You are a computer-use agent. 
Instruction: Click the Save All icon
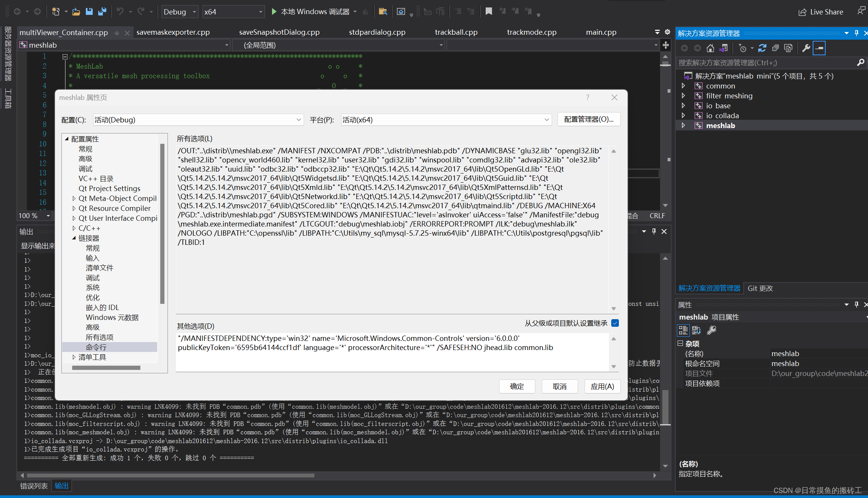coord(102,11)
